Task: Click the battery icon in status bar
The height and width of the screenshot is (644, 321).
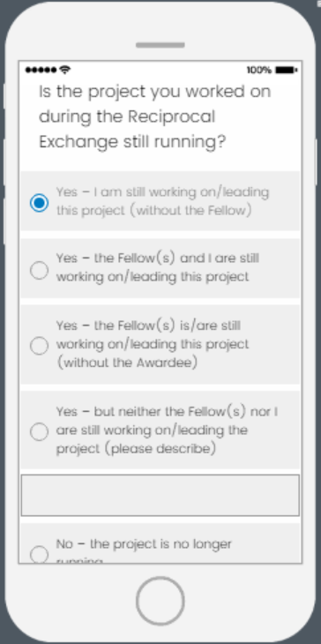Action: tap(287, 71)
